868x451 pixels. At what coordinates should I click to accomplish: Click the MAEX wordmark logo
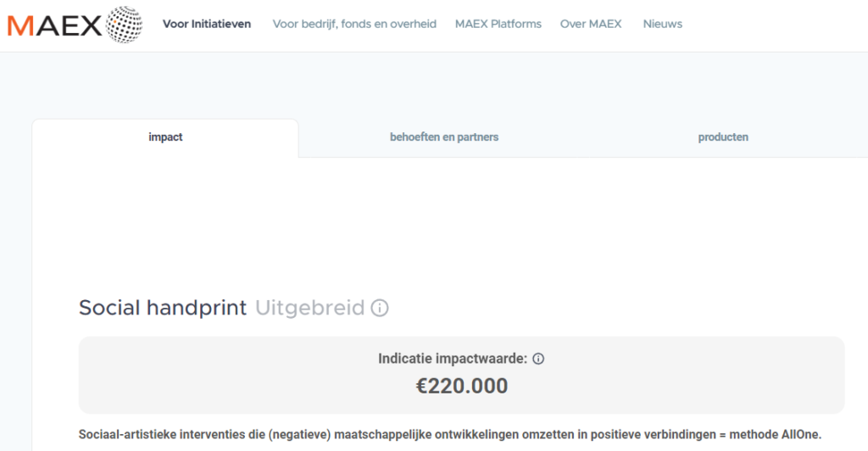coord(54,25)
